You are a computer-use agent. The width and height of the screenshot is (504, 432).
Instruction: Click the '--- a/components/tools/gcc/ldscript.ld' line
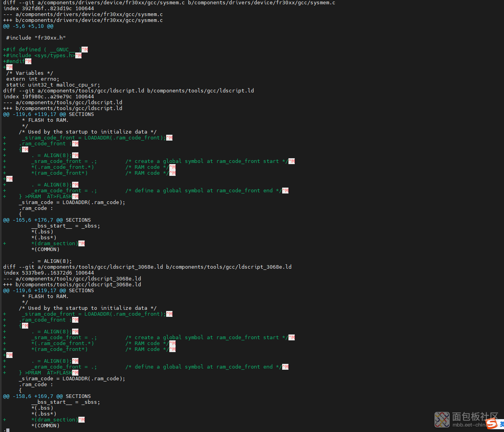63,102
